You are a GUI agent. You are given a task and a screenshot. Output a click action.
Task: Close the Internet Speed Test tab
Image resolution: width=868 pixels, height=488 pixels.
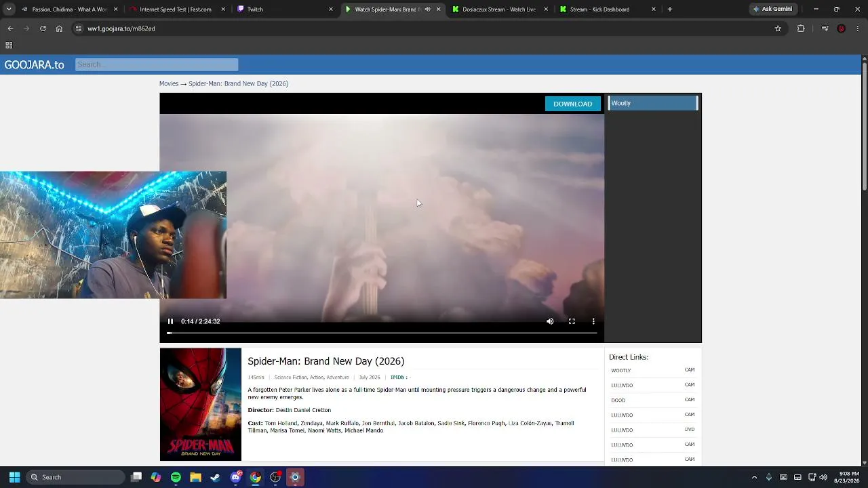pyautogui.click(x=223, y=9)
